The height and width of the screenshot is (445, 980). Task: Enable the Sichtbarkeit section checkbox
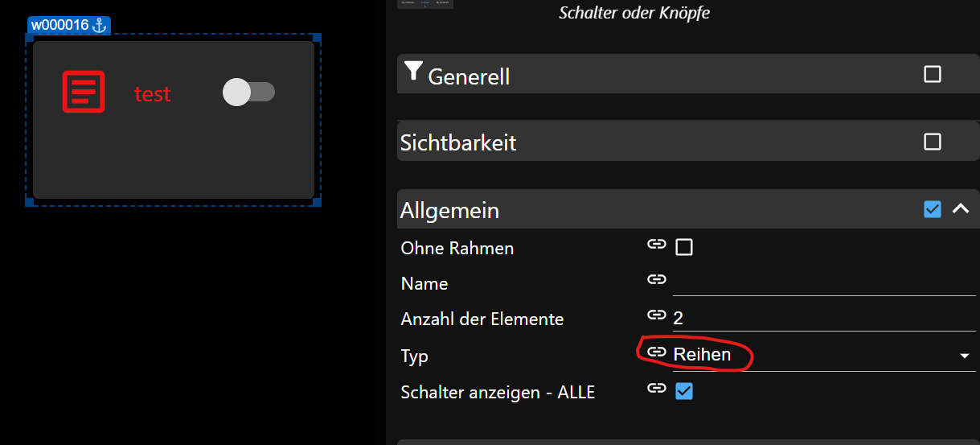pyautogui.click(x=933, y=142)
